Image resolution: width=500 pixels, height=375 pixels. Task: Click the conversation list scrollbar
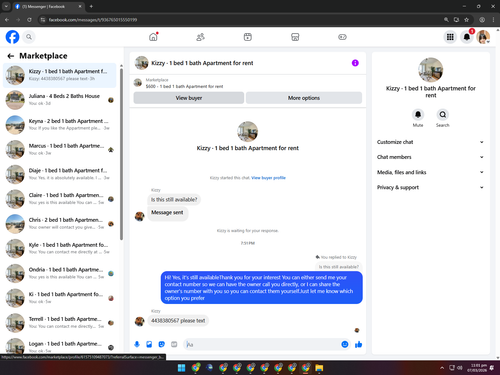click(x=121, y=153)
